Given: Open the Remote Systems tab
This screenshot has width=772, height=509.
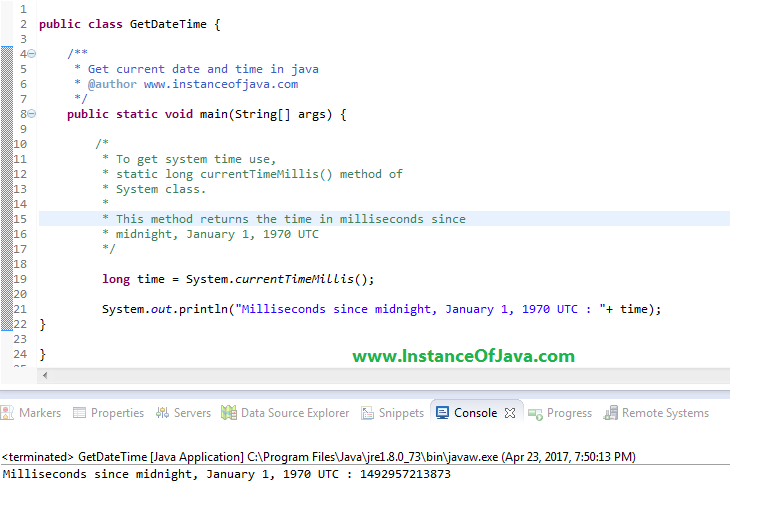Looking at the screenshot, I should pos(656,413).
